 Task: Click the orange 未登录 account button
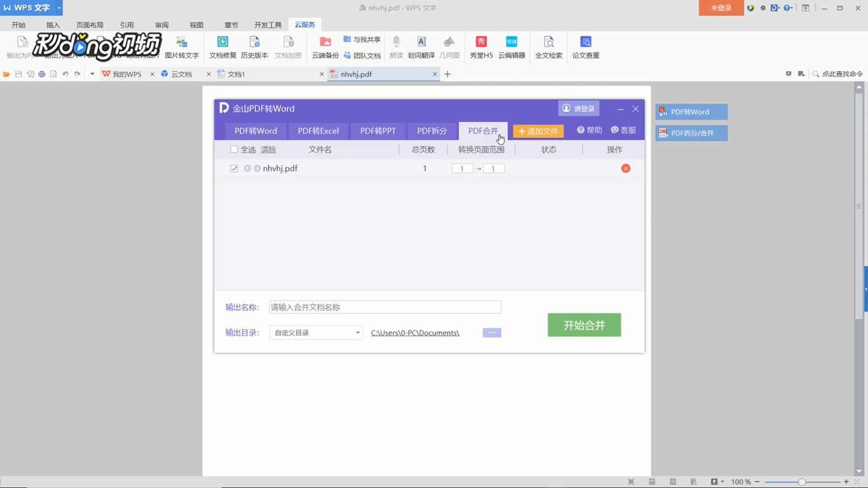click(x=721, y=8)
